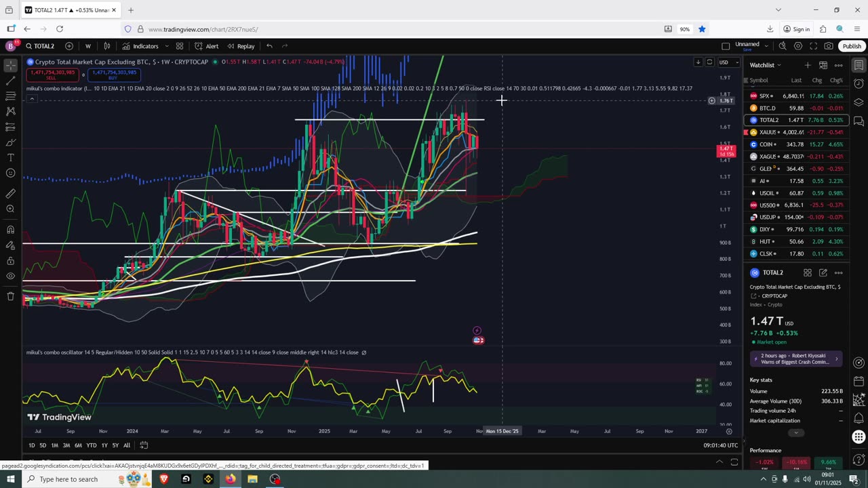This screenshot has height=488, width=868.
Task: Select the ruler measure tool
Action: pyautogui.click(x=11, y=193)
